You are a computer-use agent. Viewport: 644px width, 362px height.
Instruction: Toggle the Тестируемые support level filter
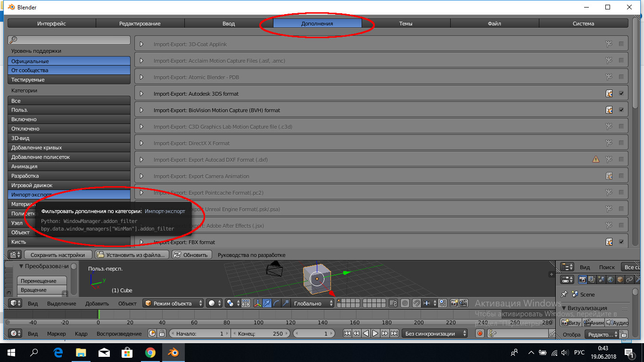(x=69, y=80)
